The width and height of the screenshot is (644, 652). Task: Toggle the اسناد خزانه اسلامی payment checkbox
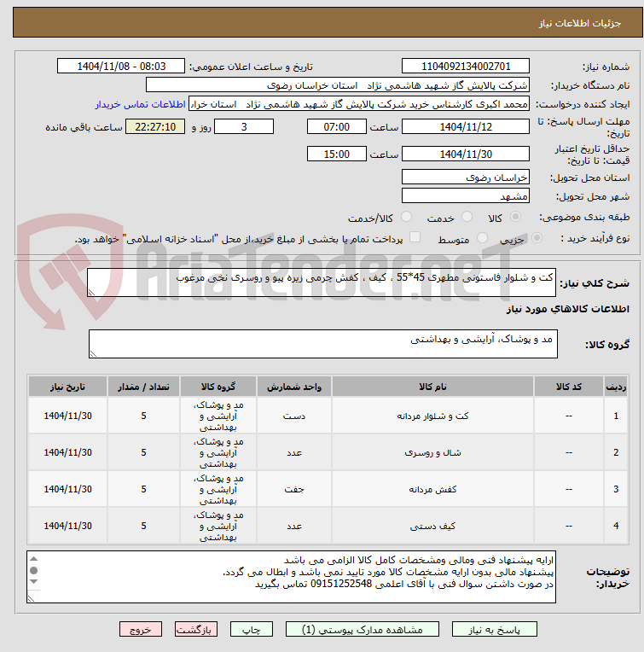415,237
